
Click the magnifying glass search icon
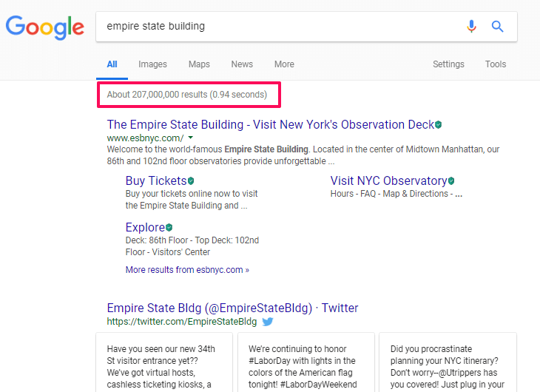point(498,27)
